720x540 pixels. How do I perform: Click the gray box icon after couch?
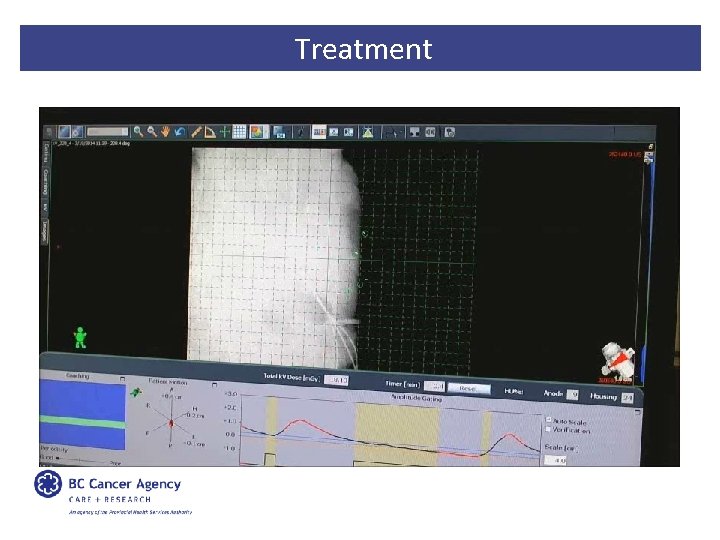430,132
